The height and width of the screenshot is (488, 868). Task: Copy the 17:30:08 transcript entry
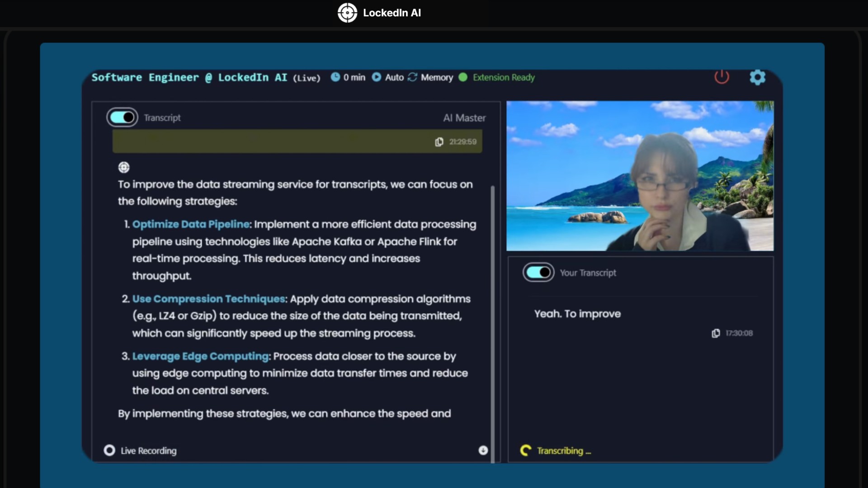click(x=716, y=333)
